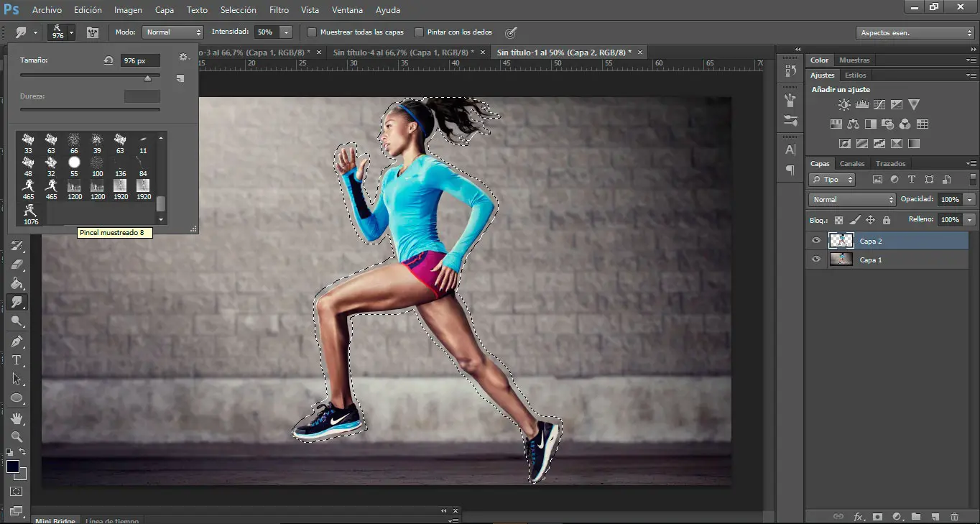Image resolution: width=980 pixels, height=524 pixels.
Task: Select the Horizontal Type tool
Action: (17, 360)
